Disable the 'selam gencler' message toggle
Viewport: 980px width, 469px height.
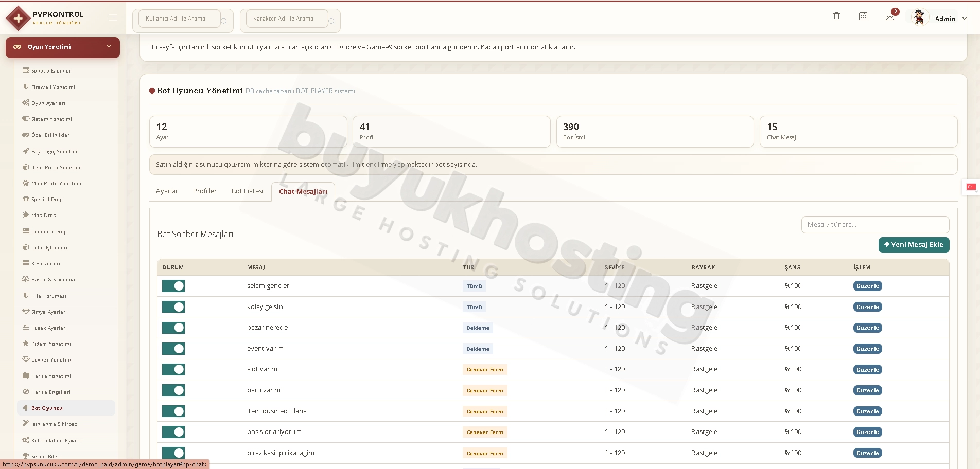pos(173,286)
